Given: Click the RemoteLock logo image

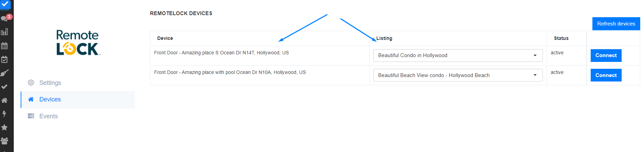Looking at the screenshot, I should (x=78, y=43).
